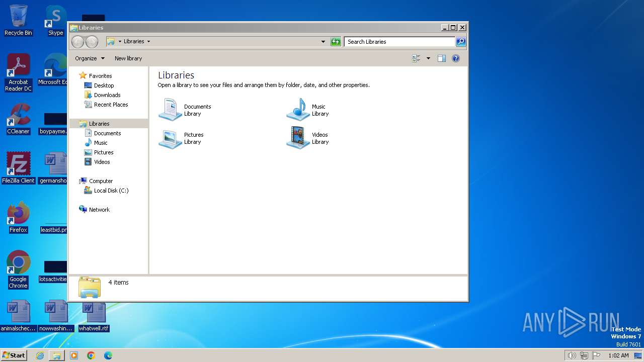The image size is (644, 362).
Task: Click the Start button
Action: click(x=14, y=355)
